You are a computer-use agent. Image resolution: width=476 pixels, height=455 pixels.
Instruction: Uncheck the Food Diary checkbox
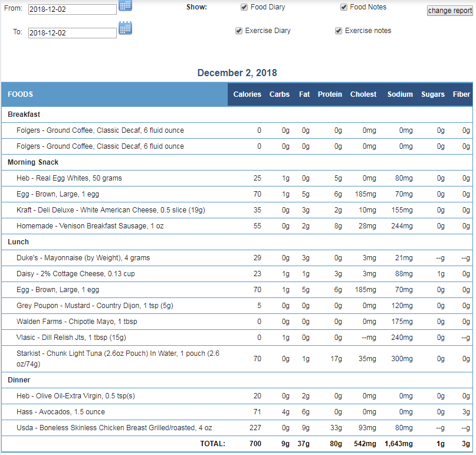click(244, 7)
